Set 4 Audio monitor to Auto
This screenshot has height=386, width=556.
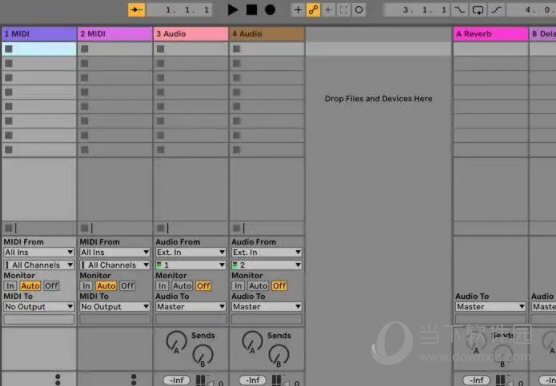tap(258, 286)
